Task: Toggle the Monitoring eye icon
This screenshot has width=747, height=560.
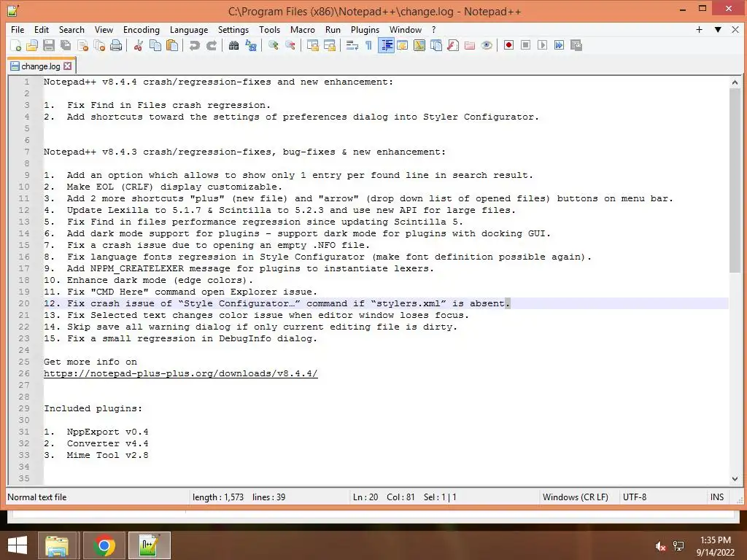Action: coord(487,45)
